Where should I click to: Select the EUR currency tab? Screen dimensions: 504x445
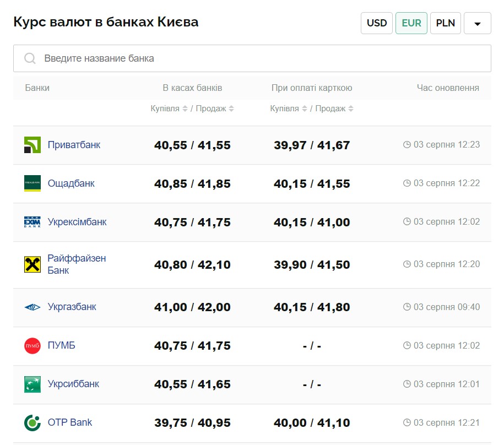point(411,23)
